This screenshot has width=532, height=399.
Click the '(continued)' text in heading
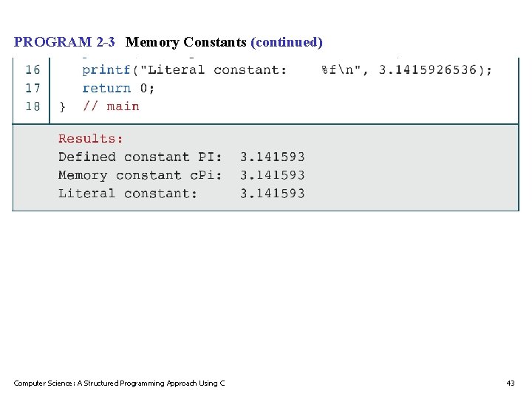click(287, 42)
